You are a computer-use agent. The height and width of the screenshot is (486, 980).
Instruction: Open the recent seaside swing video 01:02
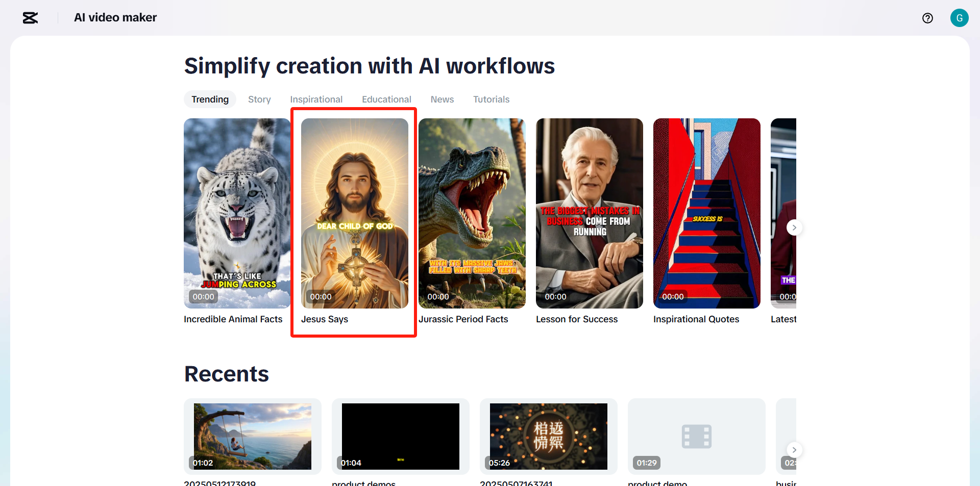(253, 437)
